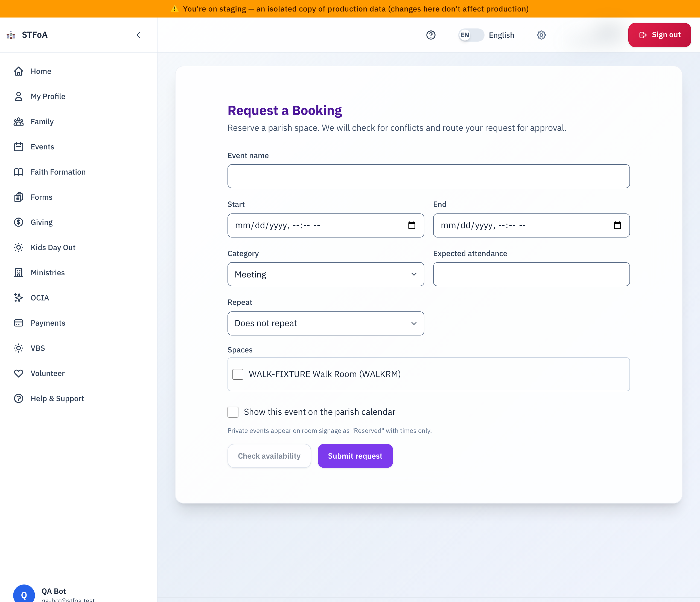Click the Submit request button
Image resolution: width=700 pixels, height=602 pixels.
355,456
